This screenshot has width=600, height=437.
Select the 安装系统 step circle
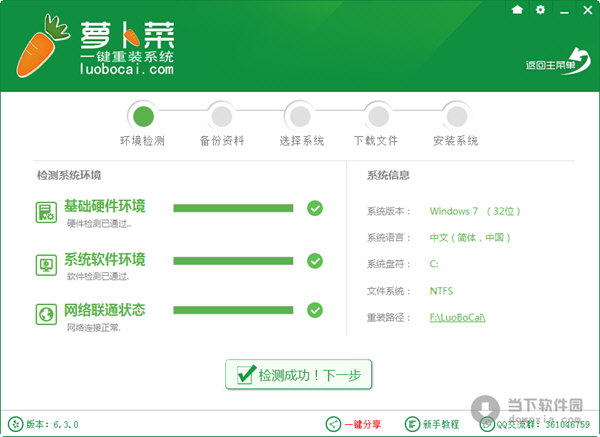(457, 116)
